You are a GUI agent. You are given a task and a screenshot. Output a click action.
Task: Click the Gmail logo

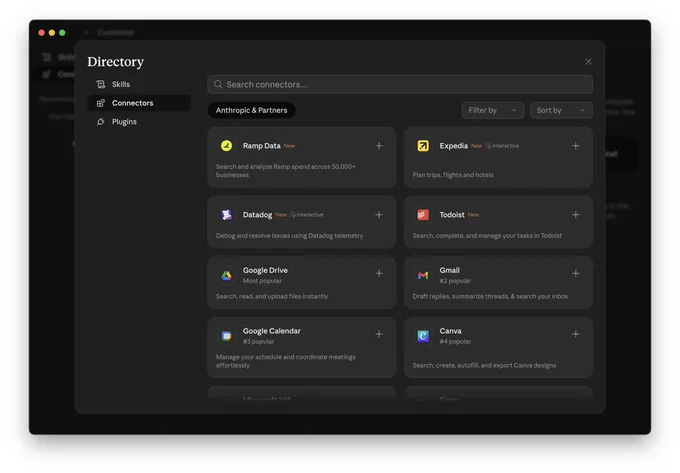click(423, 275)
